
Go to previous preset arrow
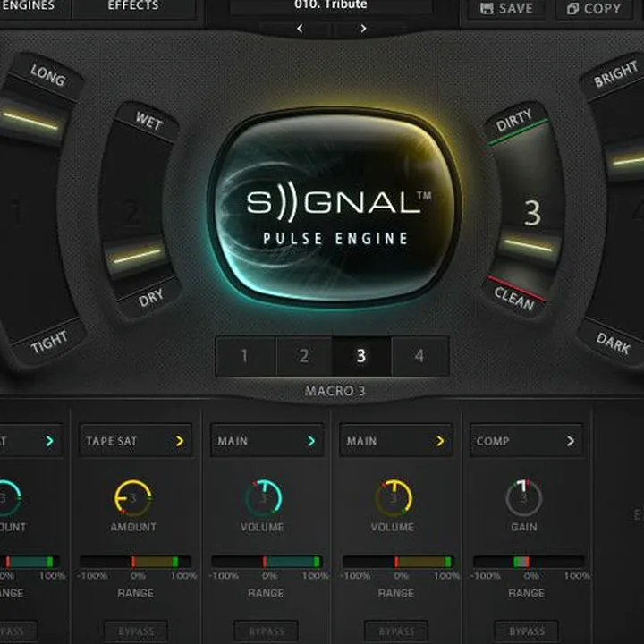(x=300, y=29)
